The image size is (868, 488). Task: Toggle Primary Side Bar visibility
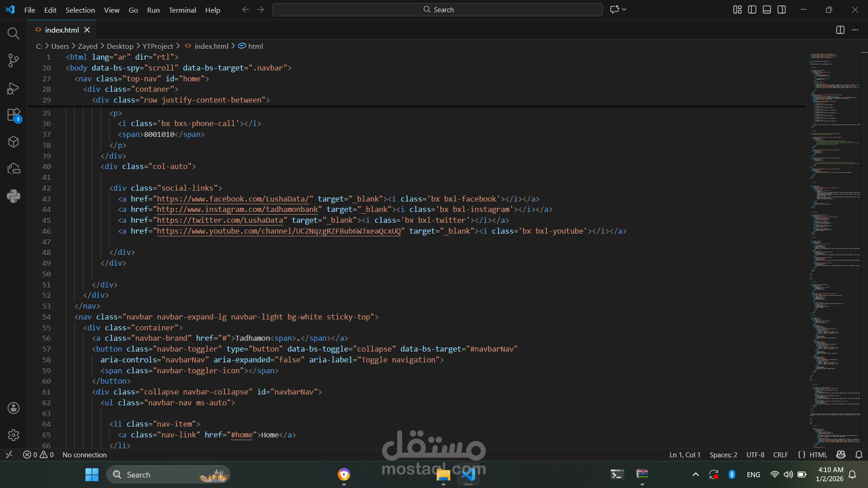(x=752, y=9)
